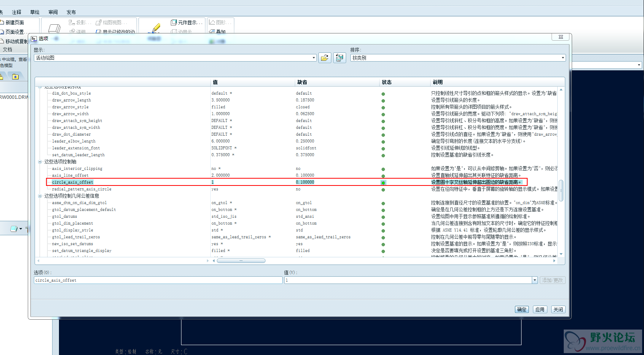Click Component Display (元件显示) icon
Viewport: 644px width, 355px height.
pos(174,22)
